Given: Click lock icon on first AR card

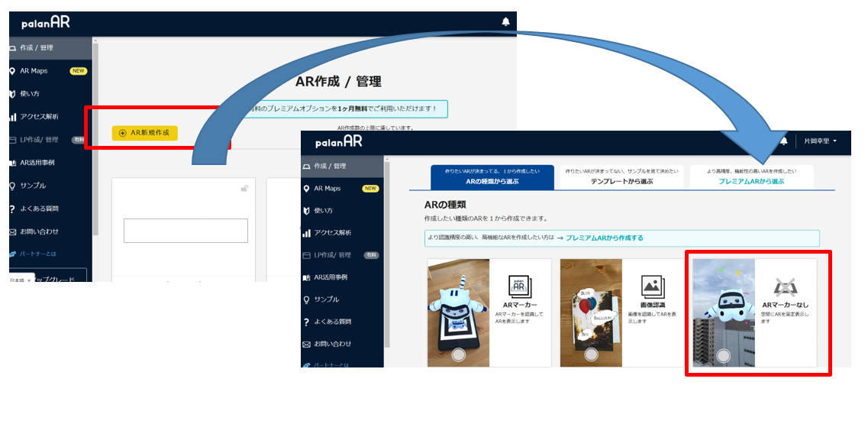Looking at the screenshot, I should 244,189.
